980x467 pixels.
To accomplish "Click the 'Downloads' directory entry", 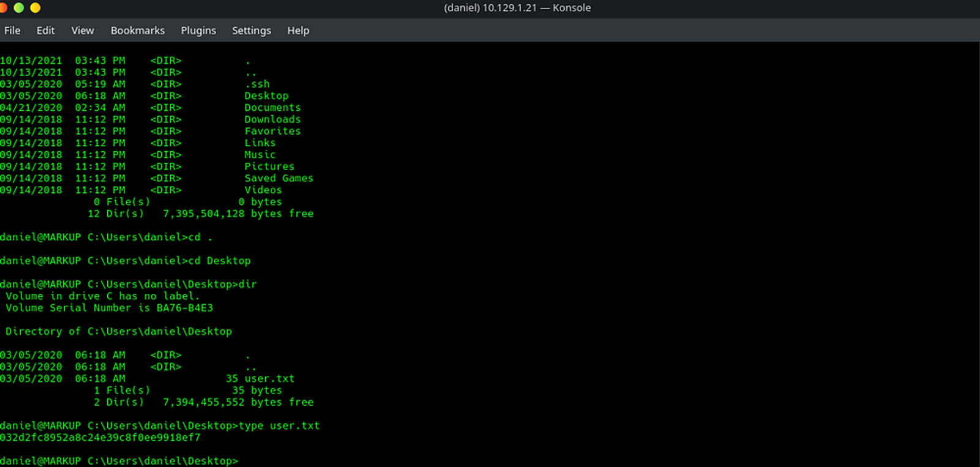I will (x=273, y=119).
